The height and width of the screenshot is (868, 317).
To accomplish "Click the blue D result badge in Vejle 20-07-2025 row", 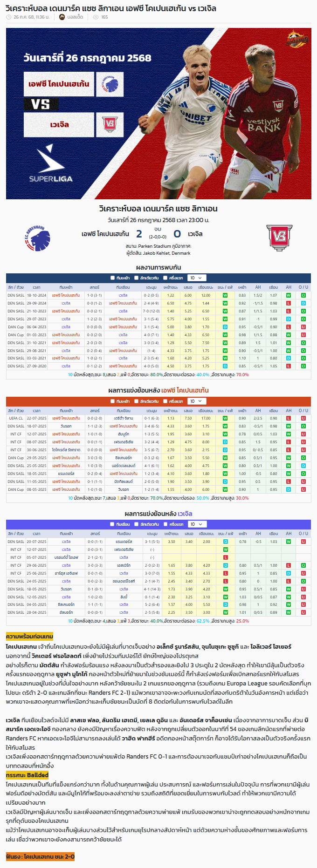I will (x=226, y=542).
